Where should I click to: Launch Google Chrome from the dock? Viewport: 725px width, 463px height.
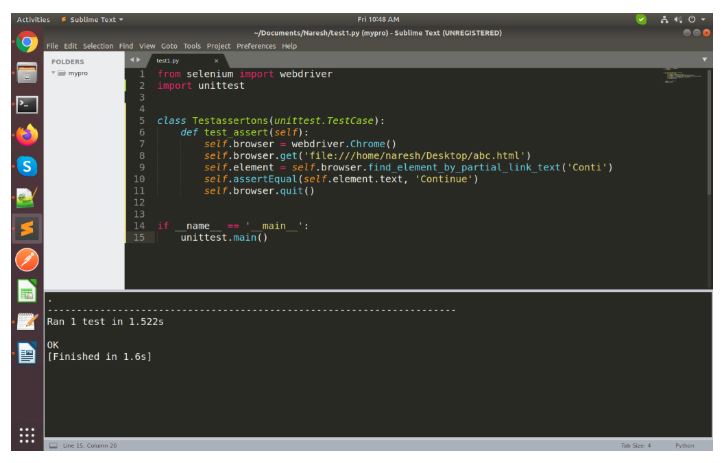(x=27, y=42)
